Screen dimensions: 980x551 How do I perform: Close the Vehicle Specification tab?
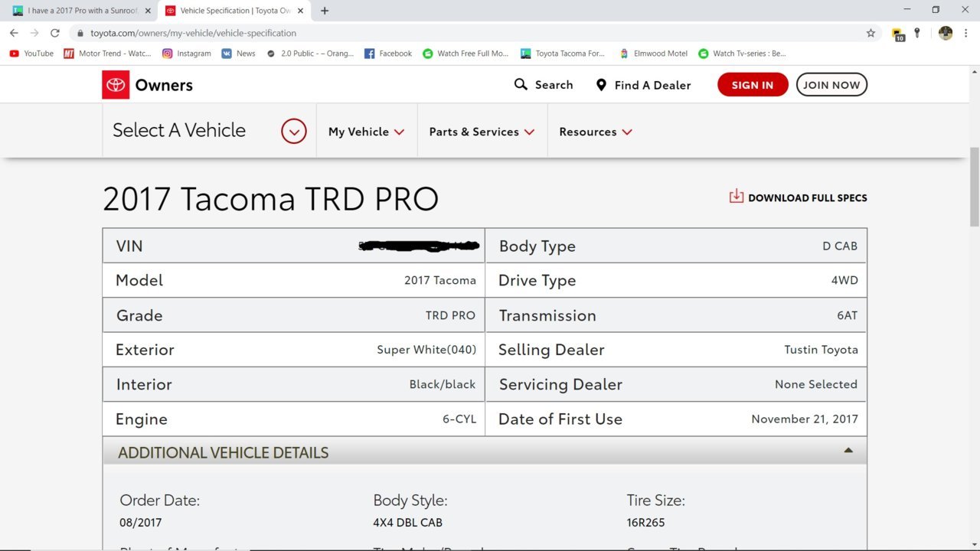pos(299,11)
